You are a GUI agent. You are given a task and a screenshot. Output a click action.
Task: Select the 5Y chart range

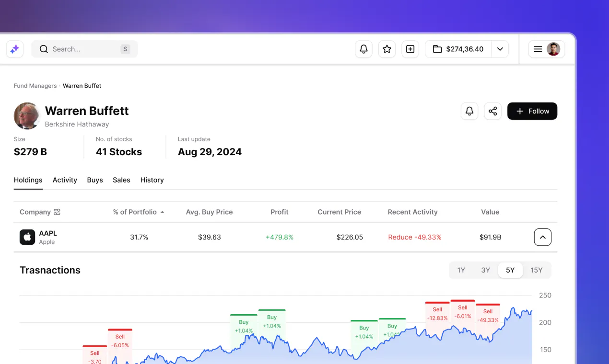[x=510, y=270]
